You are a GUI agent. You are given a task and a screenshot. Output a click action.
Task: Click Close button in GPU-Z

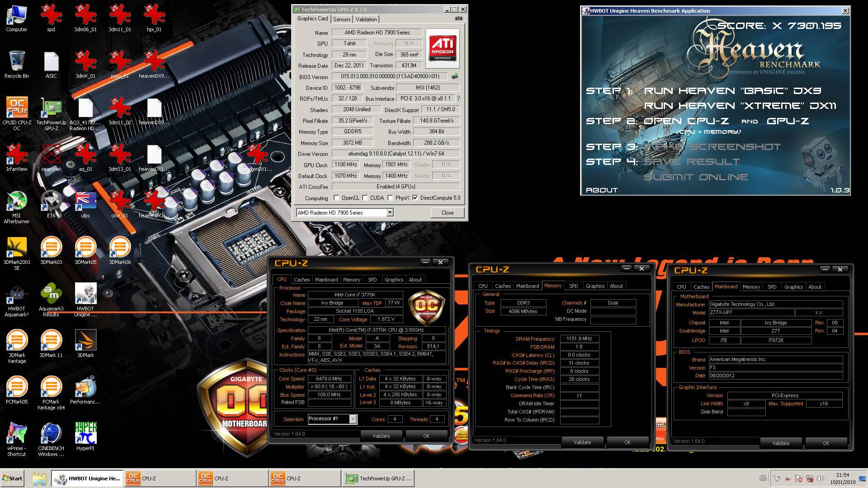[448, 213]
